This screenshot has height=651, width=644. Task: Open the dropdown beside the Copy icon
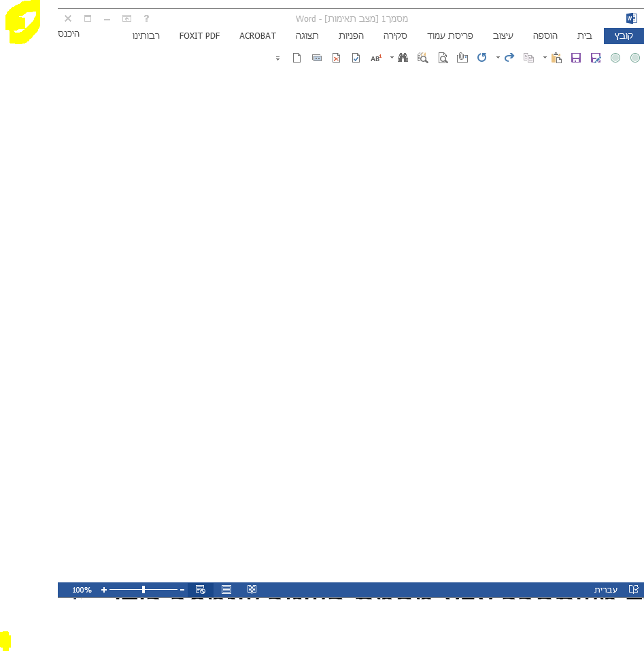544,58
